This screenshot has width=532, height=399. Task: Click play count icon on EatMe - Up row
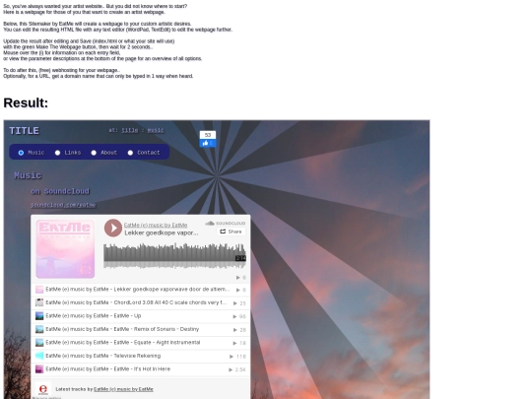click(x=234, y=316)
